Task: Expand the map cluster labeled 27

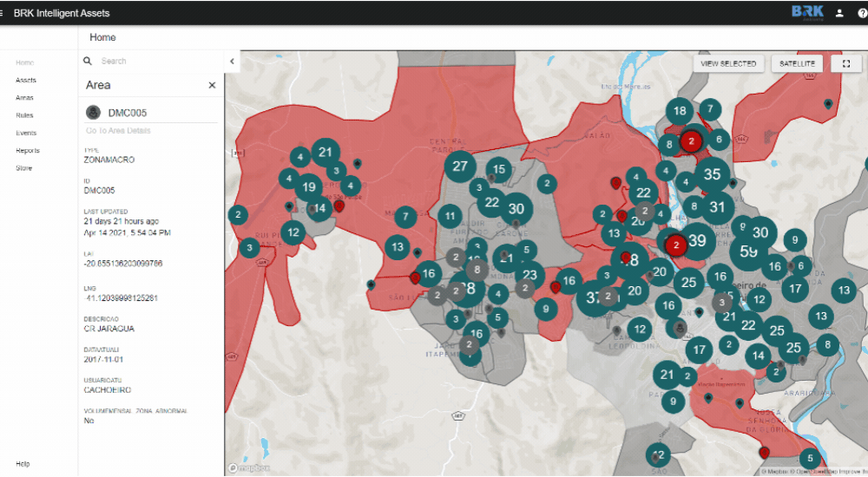Action: [x=460, y=167]
